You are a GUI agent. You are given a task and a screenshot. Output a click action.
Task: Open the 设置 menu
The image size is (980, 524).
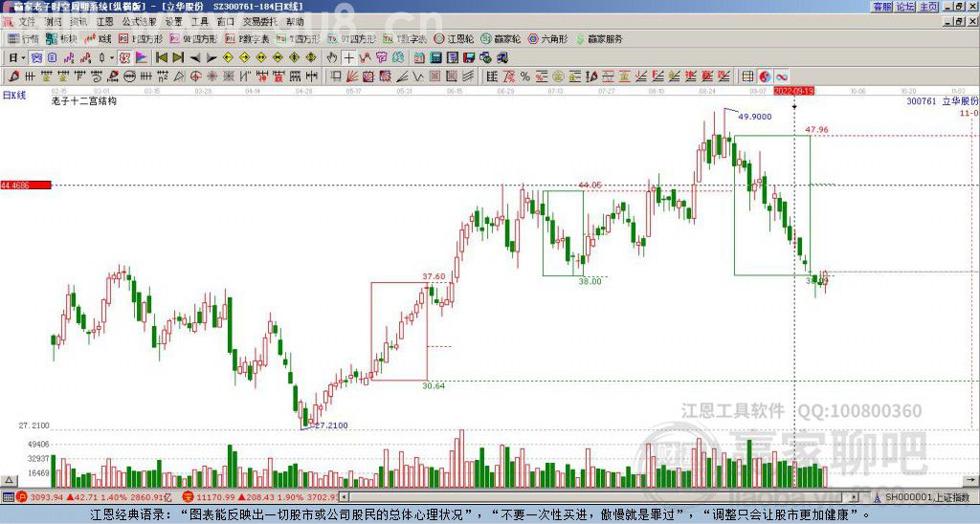point(173,21)
